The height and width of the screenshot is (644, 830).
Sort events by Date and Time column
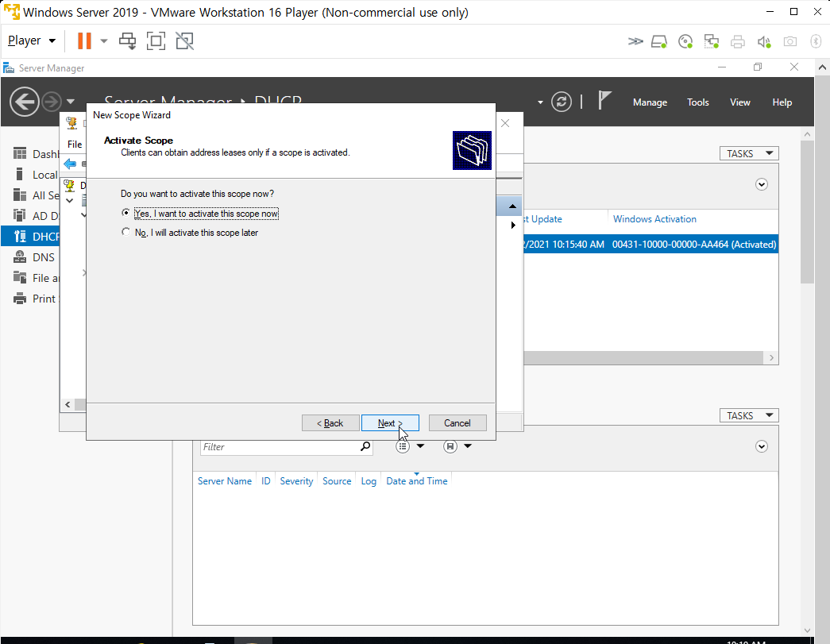click(416, 481)
